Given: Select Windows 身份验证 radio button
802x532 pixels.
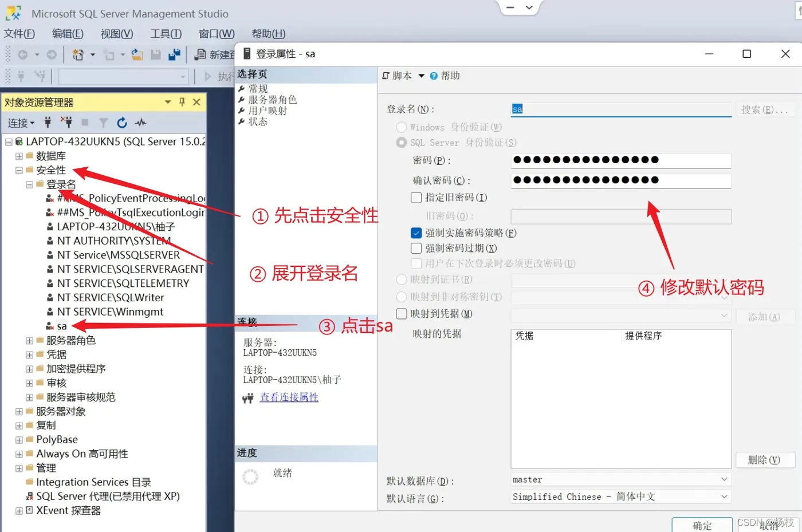Looking at the screenshot, I should point(402,127).
